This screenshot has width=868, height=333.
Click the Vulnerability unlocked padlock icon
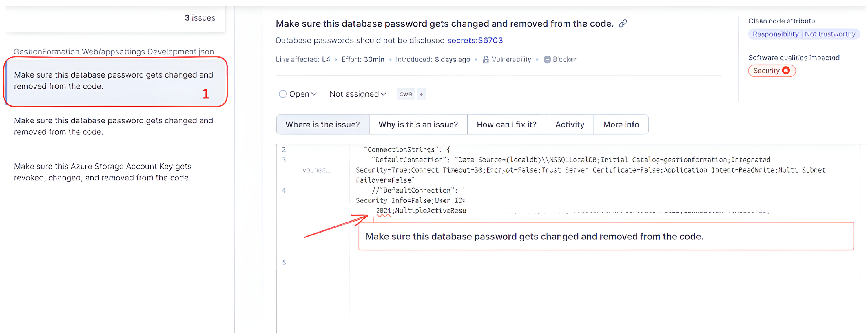coord(486,60)
